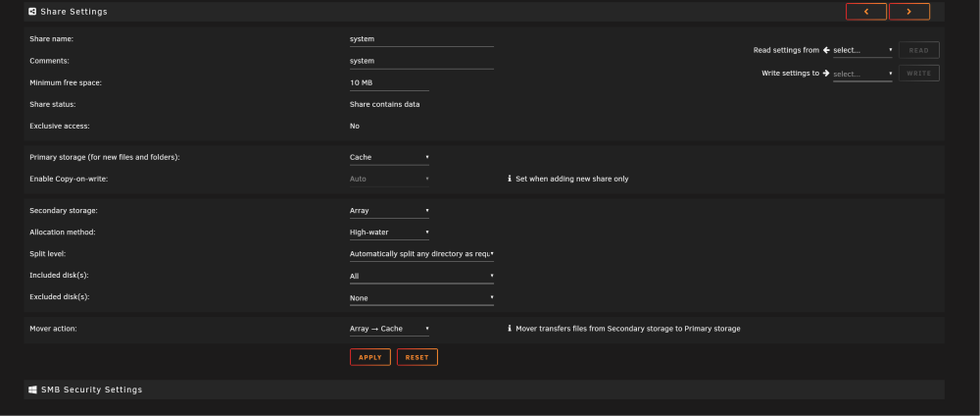Click the 'Write settings to' label
Screen dimensions: 980x416
click(x=790, y=74)
